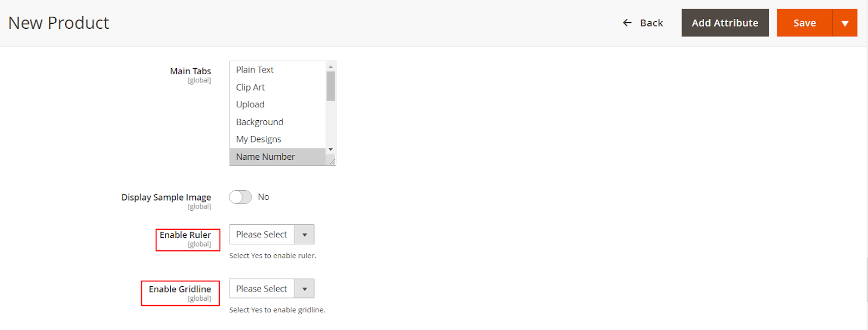The width and height of the screenshot is (868, 330).
Task: Click the Main Tabs list resize handle
Action: coord(332,161)
